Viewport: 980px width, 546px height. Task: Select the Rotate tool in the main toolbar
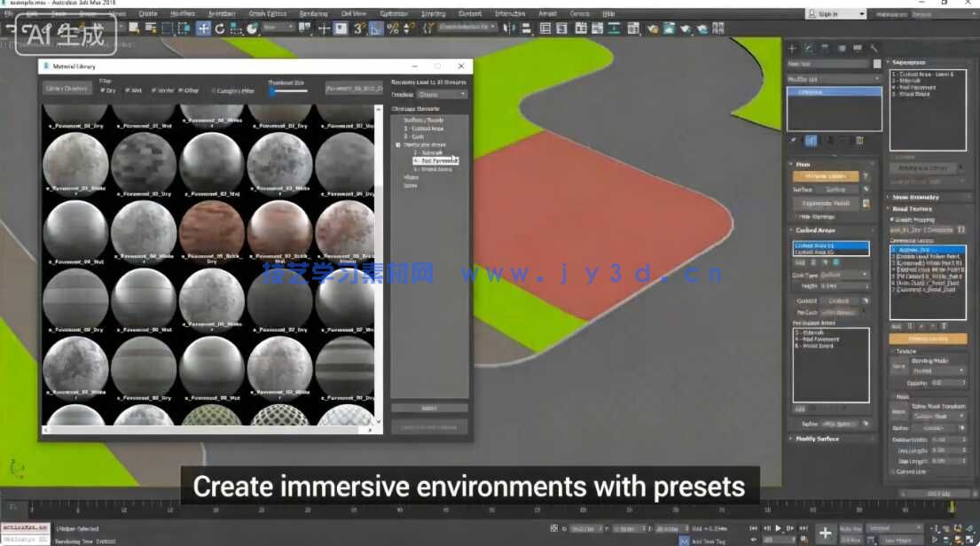tap(220, 28)
